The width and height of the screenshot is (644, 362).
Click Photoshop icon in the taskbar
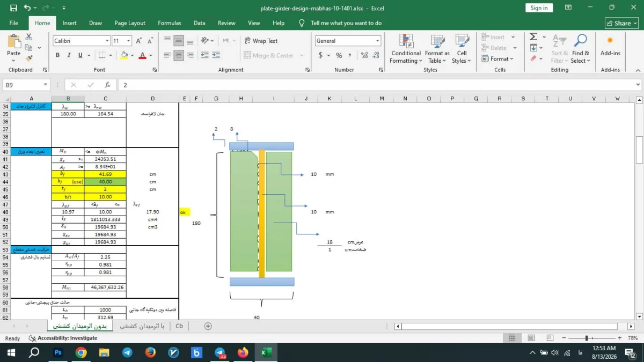[58, 352]
